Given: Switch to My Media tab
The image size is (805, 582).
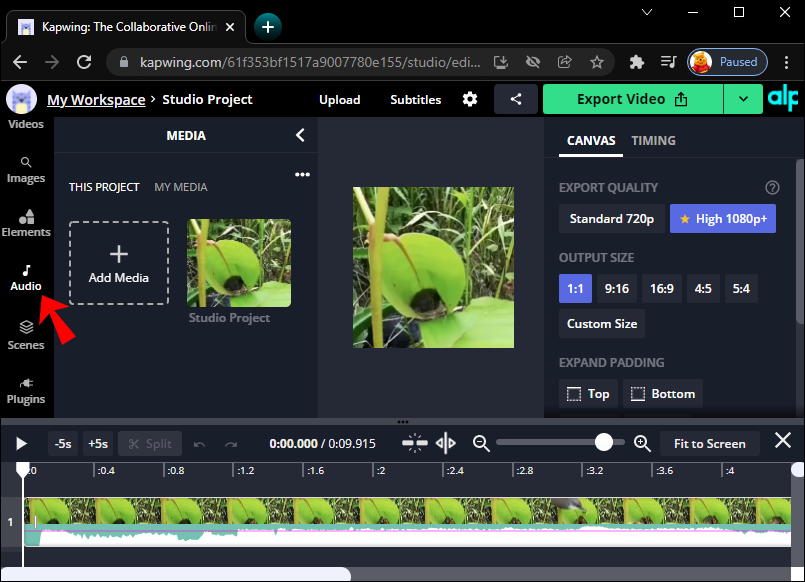Looking at the screenshot, I should pos(181,187).
